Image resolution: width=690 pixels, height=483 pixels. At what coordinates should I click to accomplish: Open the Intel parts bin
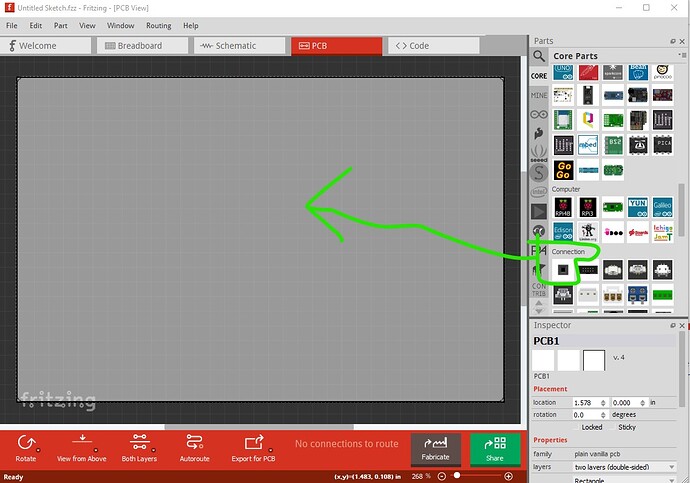539,192
